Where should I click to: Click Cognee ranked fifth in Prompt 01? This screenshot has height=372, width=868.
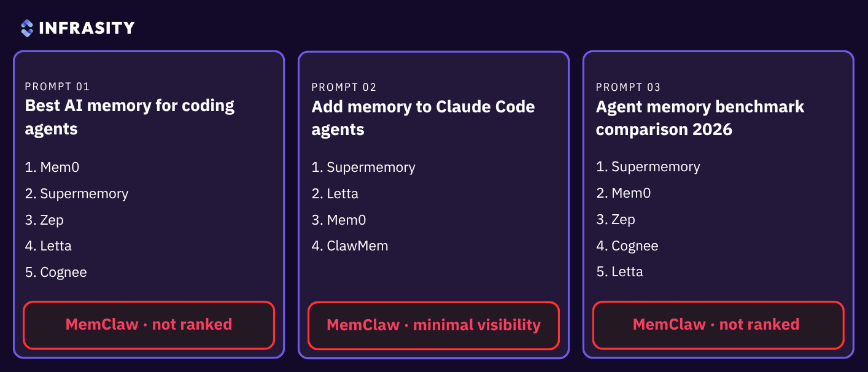(x=56, y=273)
